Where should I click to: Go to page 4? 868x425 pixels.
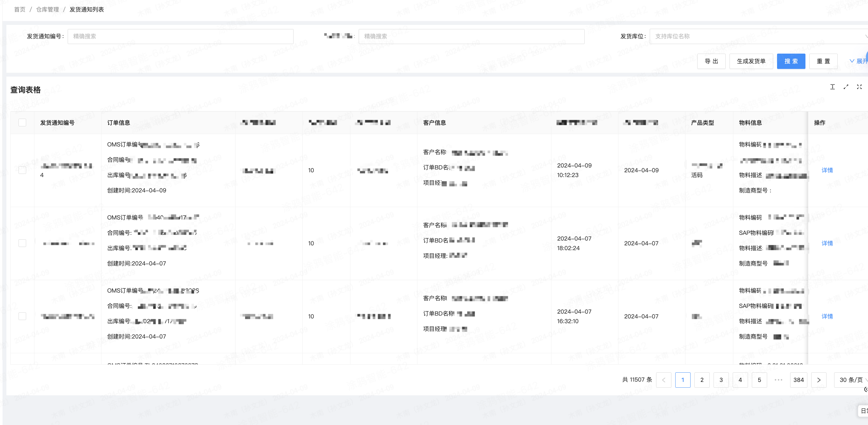click(x=740, y=380)
